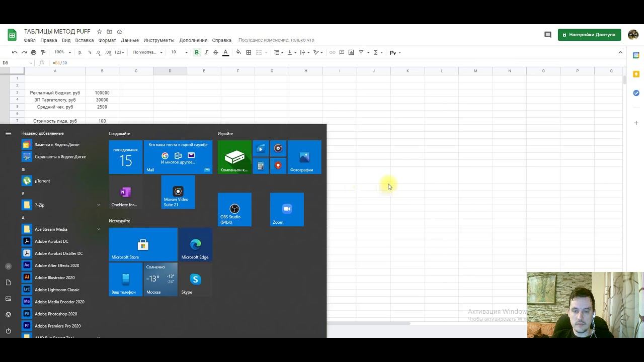644x362 pixels.
Task: Toggle bold formatting button
Action: click(x=197, y=52)
